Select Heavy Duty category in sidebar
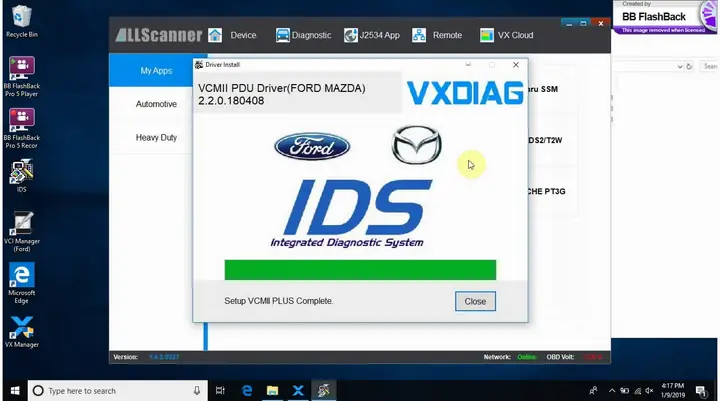Viewport: 720px width, 401px height. tap(156, 137)
